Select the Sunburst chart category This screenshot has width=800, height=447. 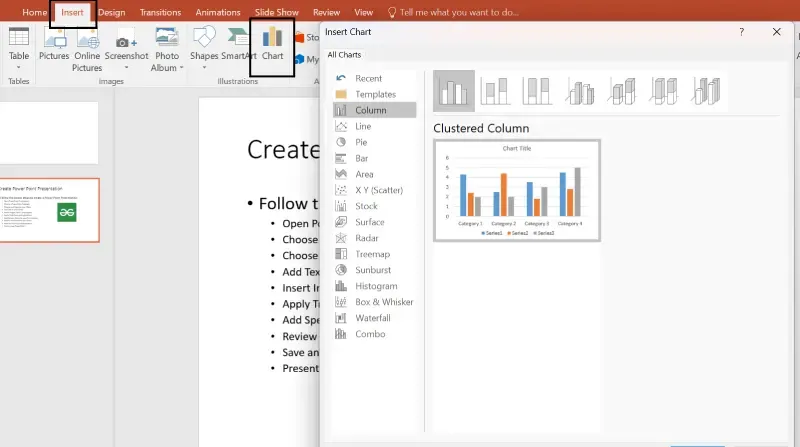click(374, 270)
